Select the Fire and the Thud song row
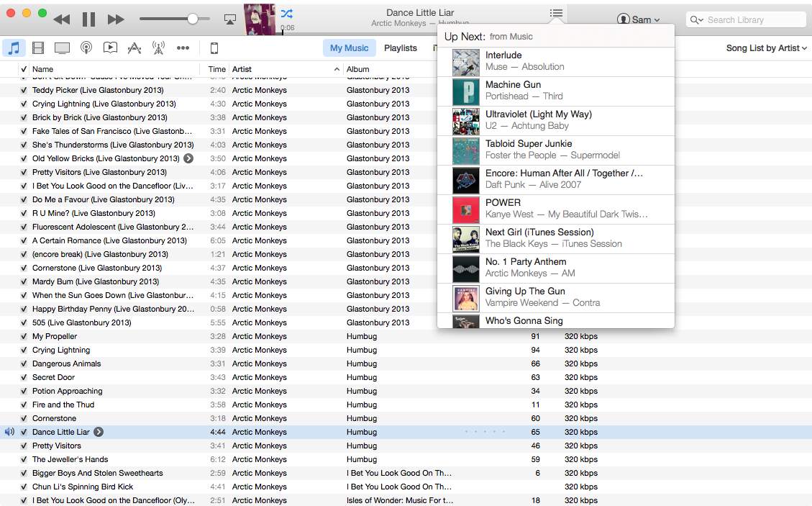This screenshot has width=812, height=506. [x=406, y=405]
